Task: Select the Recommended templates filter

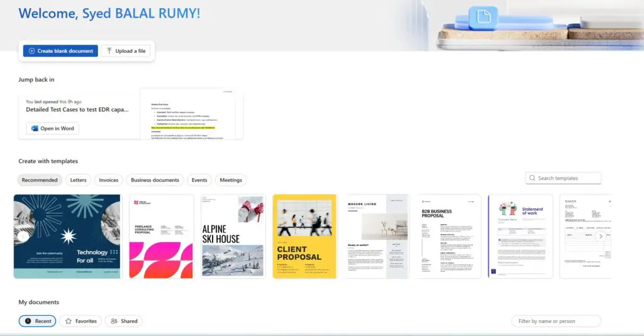Action: 40,180
